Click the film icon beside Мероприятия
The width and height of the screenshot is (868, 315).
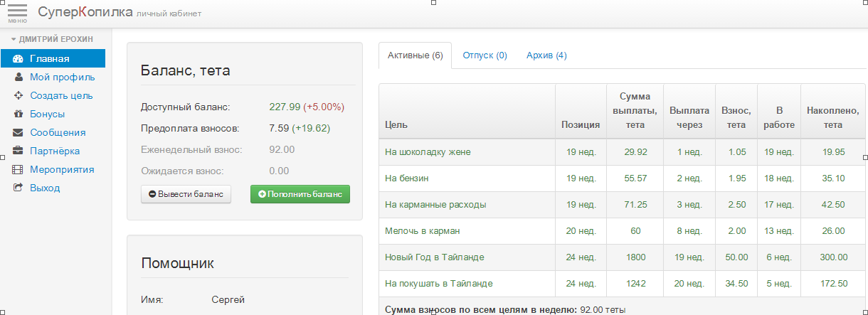coord(18,170)
